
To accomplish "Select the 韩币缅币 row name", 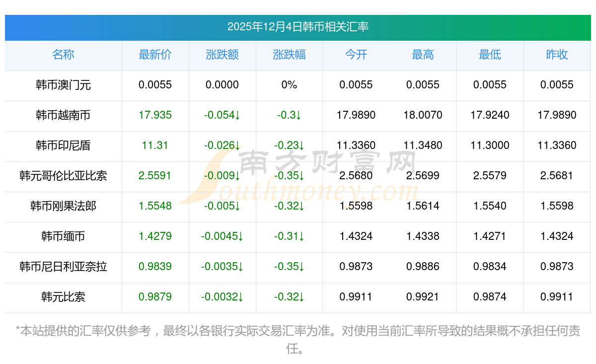I will (63, 236).
